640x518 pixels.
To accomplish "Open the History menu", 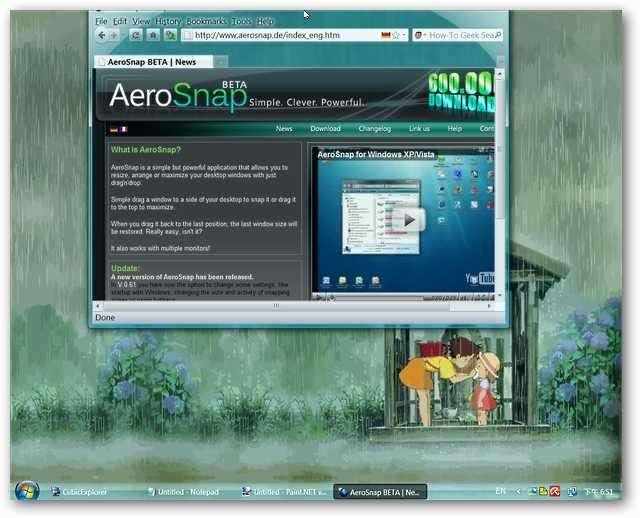I will 168,21.
